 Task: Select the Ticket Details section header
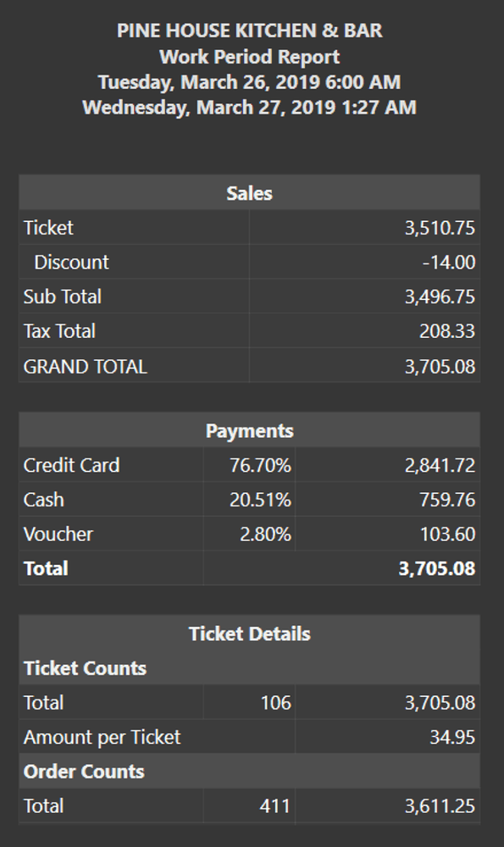(x=249, y=634)
